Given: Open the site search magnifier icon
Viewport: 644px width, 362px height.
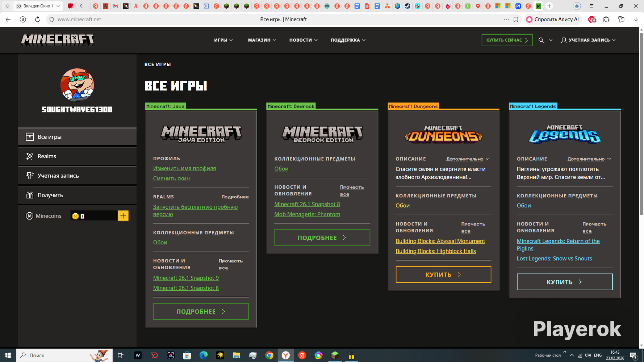Looking at the screenshot, I should 541,40.
